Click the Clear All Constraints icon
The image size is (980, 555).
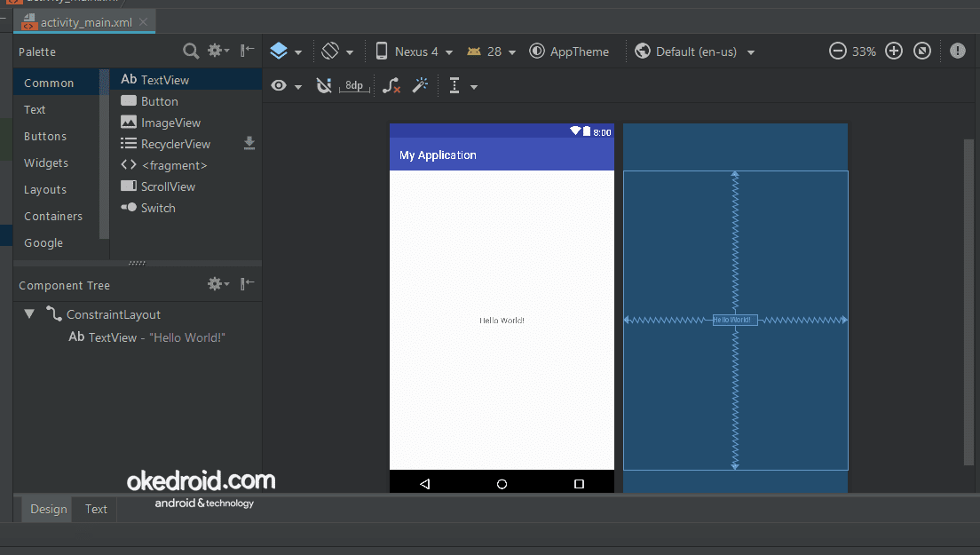[391, 85]
